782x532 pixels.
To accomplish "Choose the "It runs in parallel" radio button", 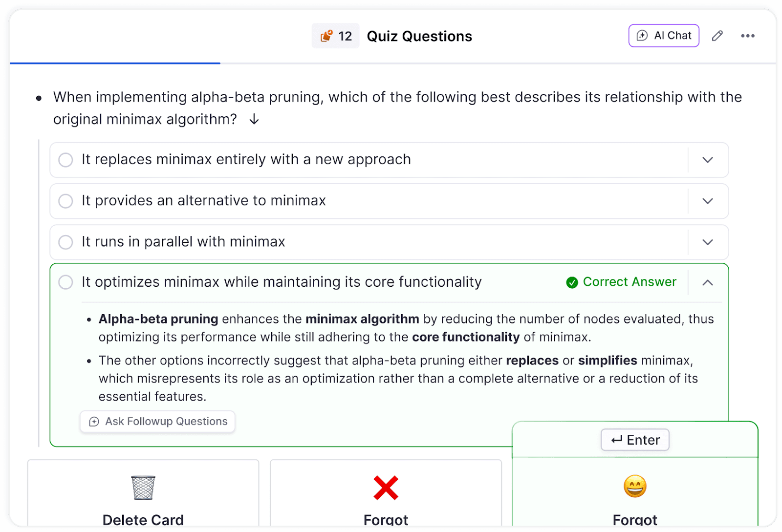I will tap(65, 242).
